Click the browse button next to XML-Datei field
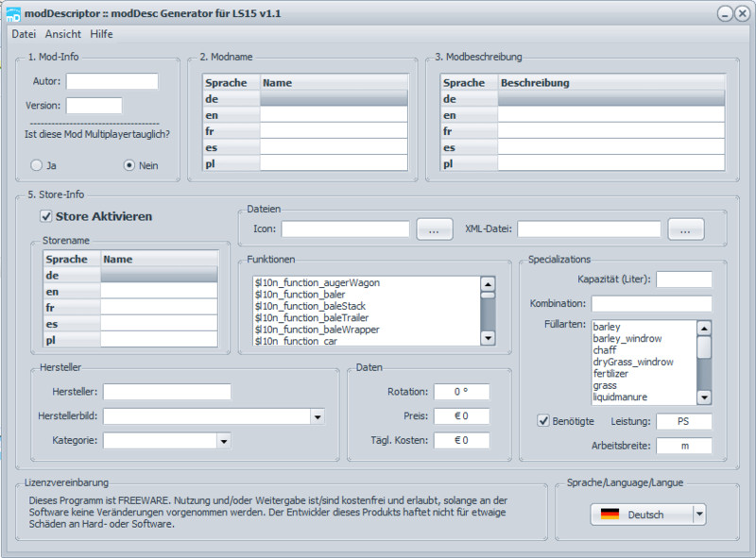The image size is (756, 558). (x=686, y=229)
